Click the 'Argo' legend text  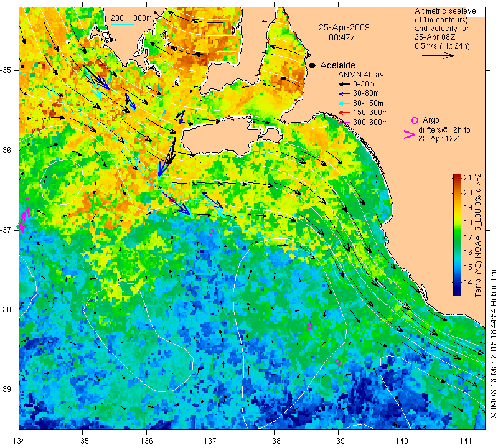pyautogui.click(x=431, y=120)
